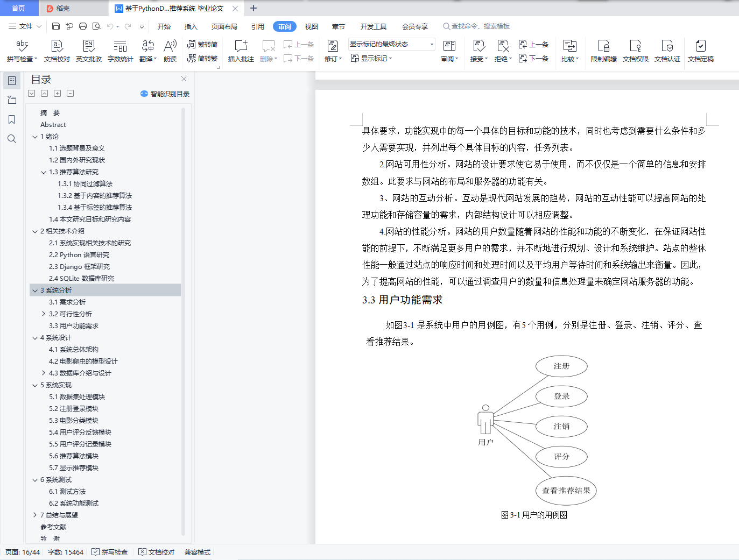This screenshot has height=560, width=739.
Task: Go to 2.3 Django 框架研究 heading
Action: (x=79, y=267)
